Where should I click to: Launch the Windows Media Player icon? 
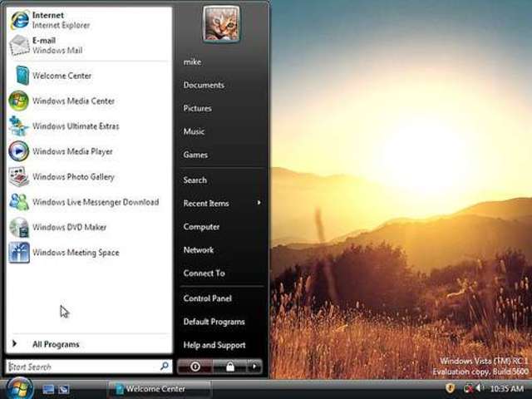18,151
